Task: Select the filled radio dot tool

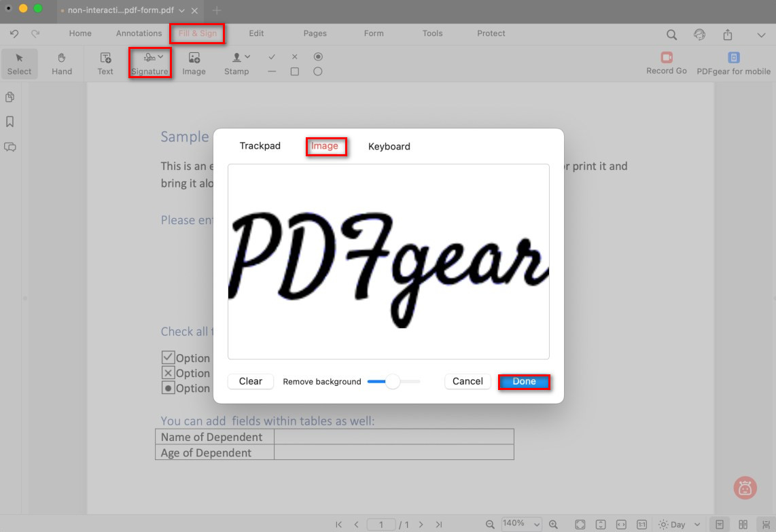Action: [318, 57]
